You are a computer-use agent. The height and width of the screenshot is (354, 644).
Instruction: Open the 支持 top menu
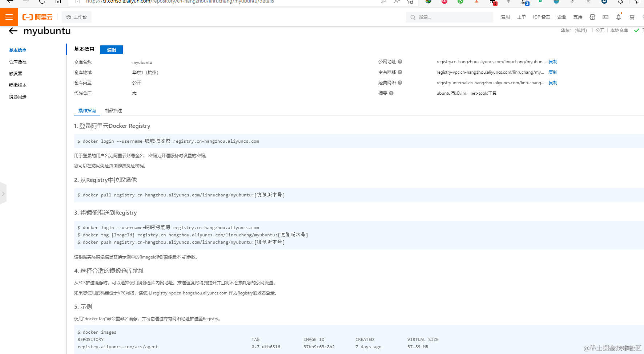[578, 17]
